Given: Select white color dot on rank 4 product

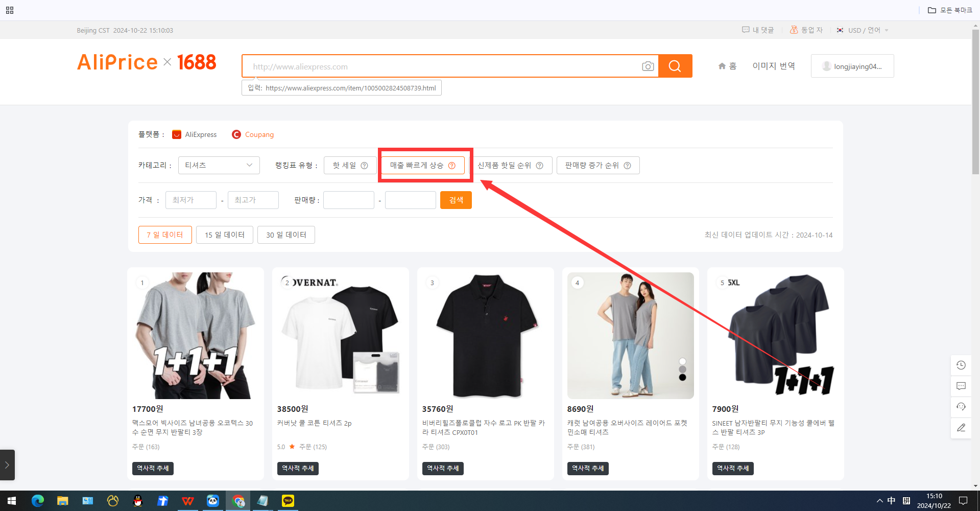Looking at the screenshot, I should pos(682,361).
